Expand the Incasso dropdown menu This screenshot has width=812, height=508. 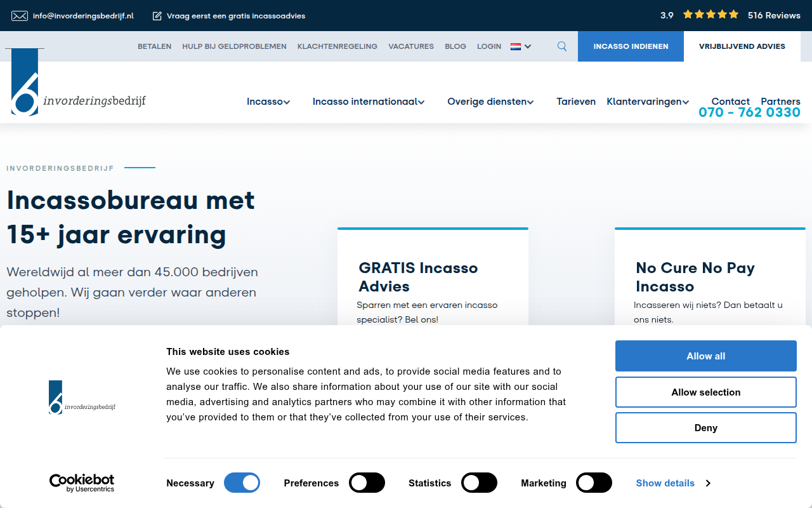[268, 102]
